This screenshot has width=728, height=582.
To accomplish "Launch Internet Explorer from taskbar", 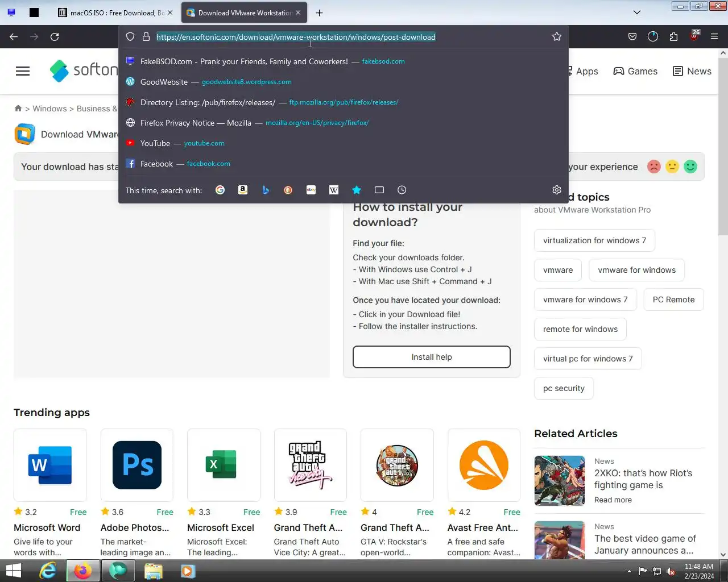I will 48,571.
